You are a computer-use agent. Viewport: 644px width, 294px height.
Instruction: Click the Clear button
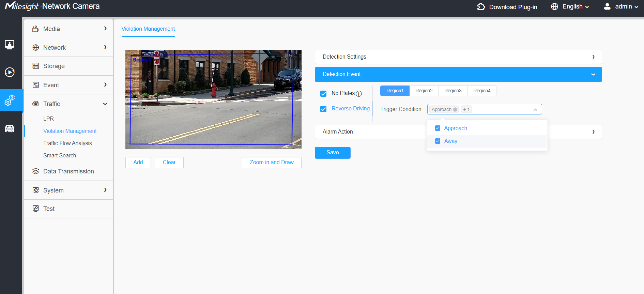pyautogui.click(x=169, y=163)
